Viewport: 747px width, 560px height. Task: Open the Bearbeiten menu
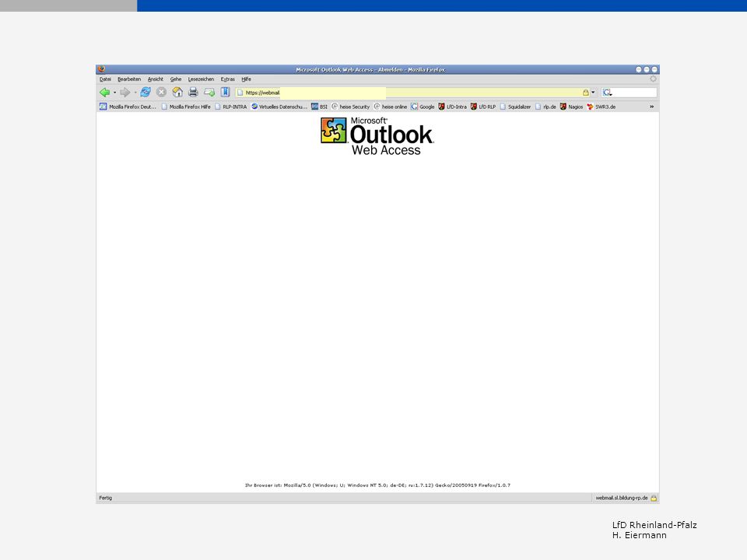[129, 79]
